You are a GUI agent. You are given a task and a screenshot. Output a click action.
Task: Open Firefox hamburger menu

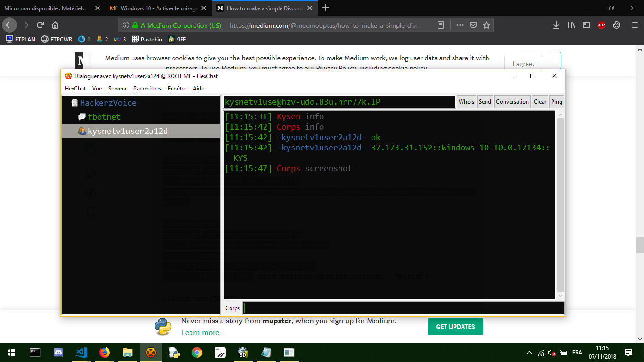pos(635,25)
